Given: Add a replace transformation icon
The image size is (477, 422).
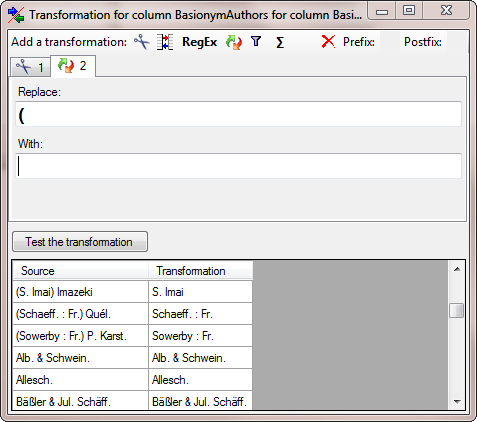Looking at the screenshot, I should pos(234,42).
